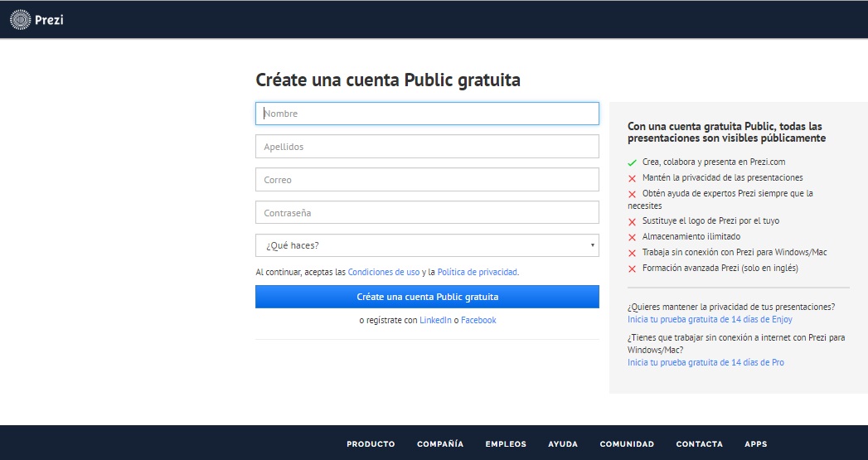Viewport: 868px width, 460px height.
Task: Open the APPS footer item
Action: point(755,444)
